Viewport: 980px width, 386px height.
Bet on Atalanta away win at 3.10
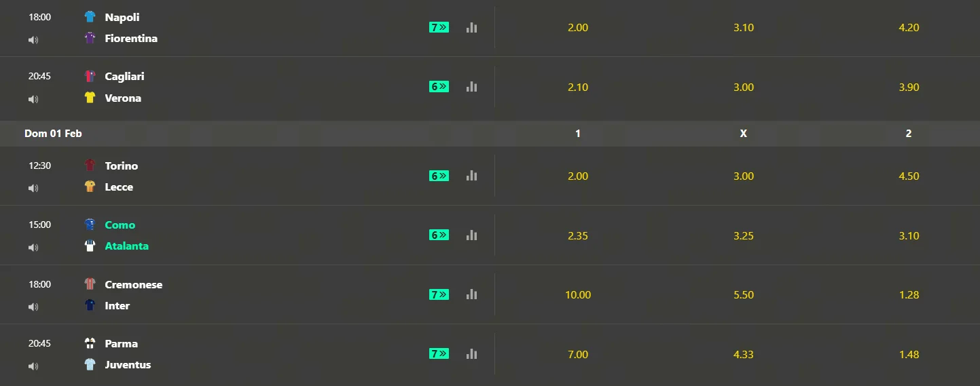click(908, 236)
